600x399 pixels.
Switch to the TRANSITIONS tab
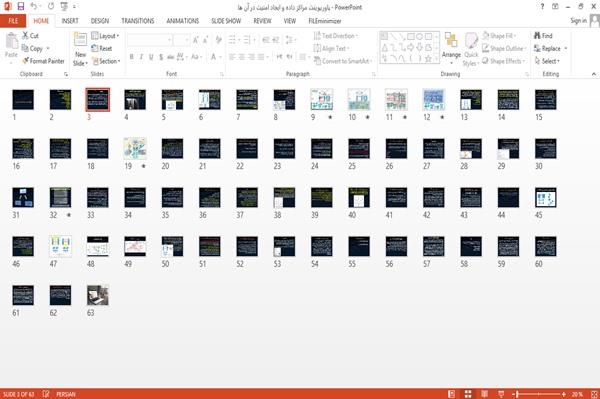pos(138,21)
